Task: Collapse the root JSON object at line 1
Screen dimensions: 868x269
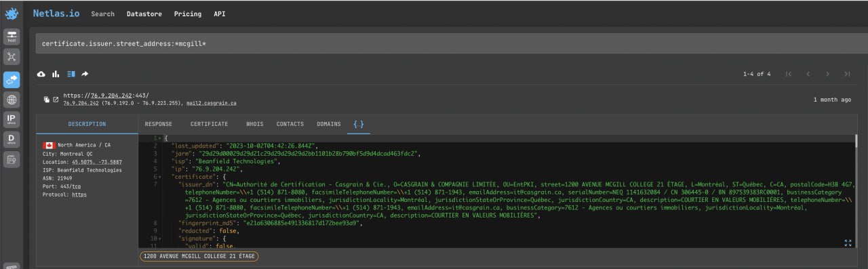Action: click(x=160, y=138)
